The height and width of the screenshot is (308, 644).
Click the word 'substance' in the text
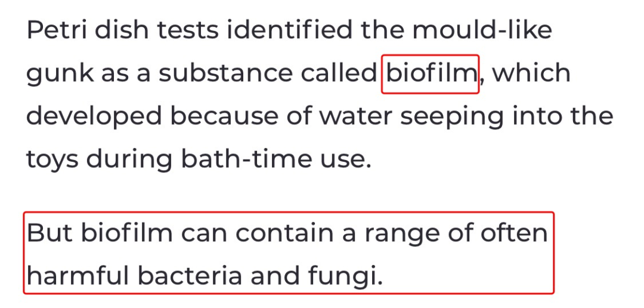(x=225, y=73)
